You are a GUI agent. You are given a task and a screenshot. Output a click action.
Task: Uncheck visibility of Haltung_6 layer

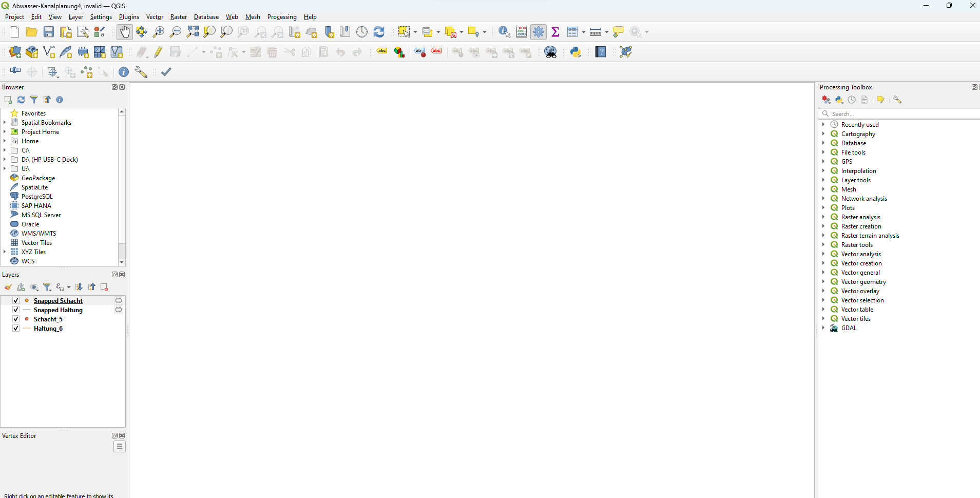pos(16,328)
